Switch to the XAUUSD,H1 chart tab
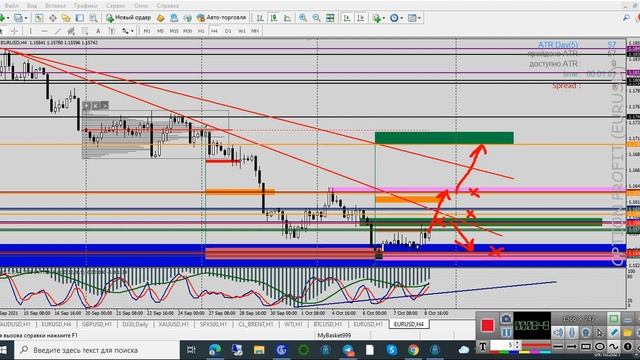Screen dimensions: 640x360 [x=174, y=324]
